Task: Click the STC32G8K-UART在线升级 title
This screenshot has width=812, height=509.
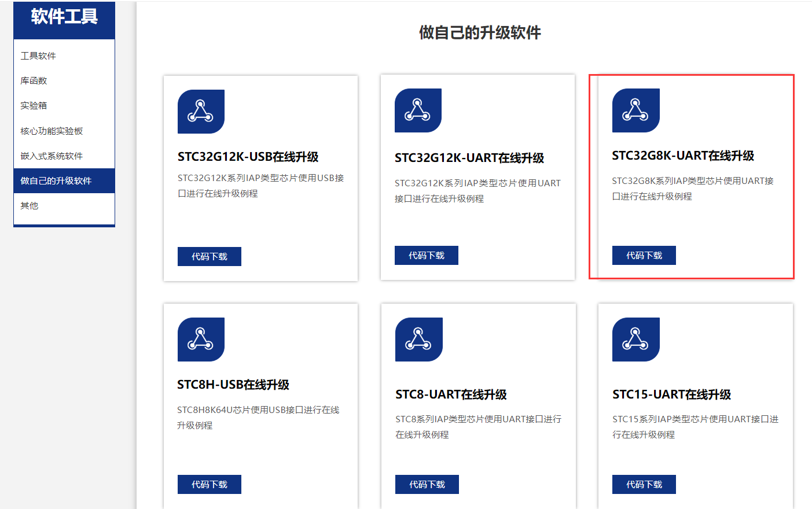Action: 683,156
